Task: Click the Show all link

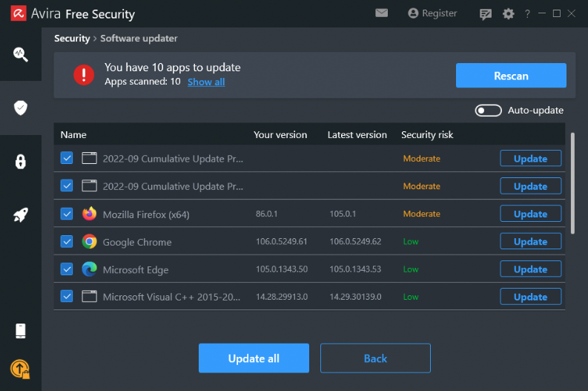Action: coord(206,82)
